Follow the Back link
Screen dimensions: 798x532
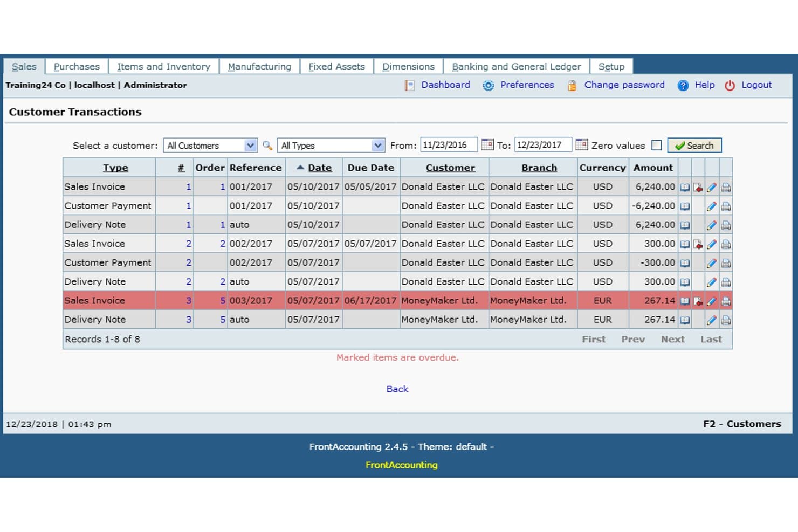tap(397, 389)
